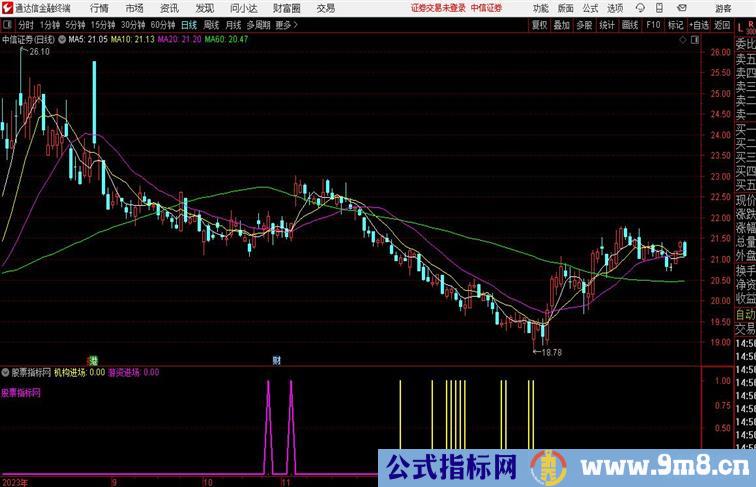Toggle the left panel icon beside 分时
Viewport: 756px width, 487px height.
[7, 25]
